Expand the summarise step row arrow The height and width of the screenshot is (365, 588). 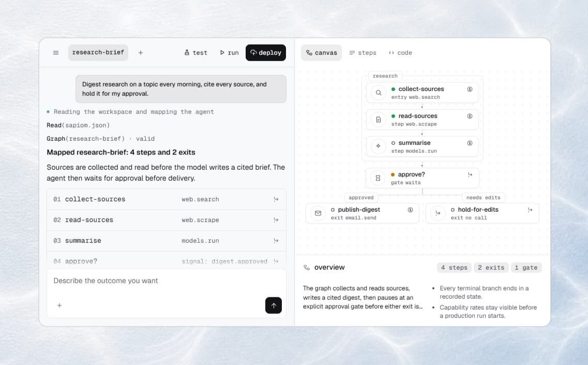click(x=276, y=240)
